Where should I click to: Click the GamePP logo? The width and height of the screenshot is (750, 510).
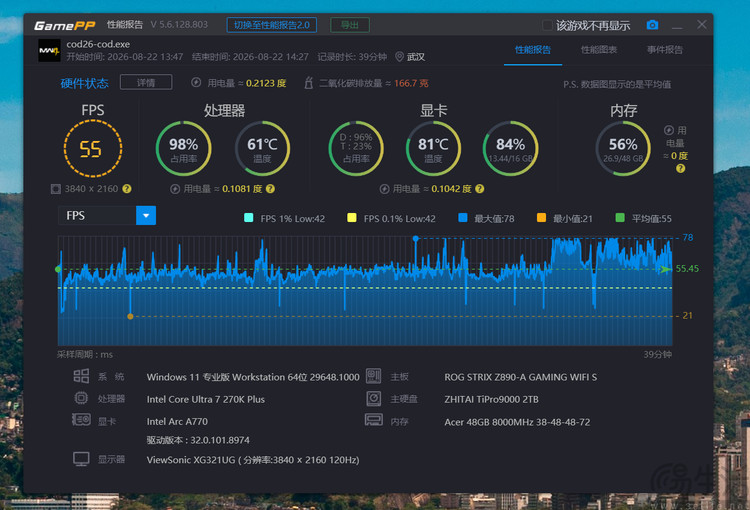click(65, 25)
